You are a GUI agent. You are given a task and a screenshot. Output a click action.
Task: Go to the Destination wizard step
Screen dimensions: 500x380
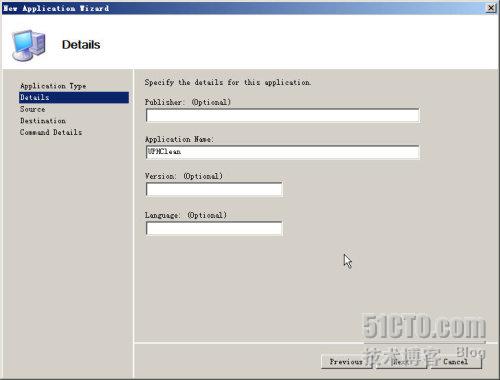(43, 121)
